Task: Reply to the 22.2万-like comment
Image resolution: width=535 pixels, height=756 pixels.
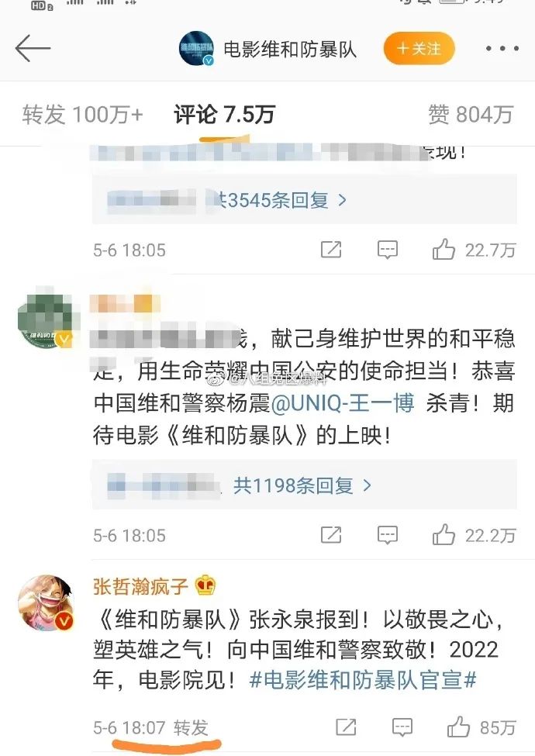Action: pos(387,535)
